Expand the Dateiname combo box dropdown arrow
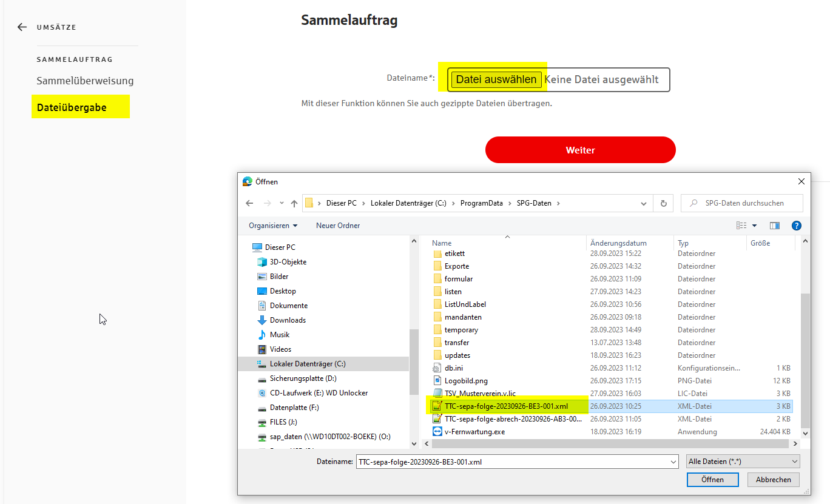The height and width of the screenshot is (504, 830). point(672,462)
